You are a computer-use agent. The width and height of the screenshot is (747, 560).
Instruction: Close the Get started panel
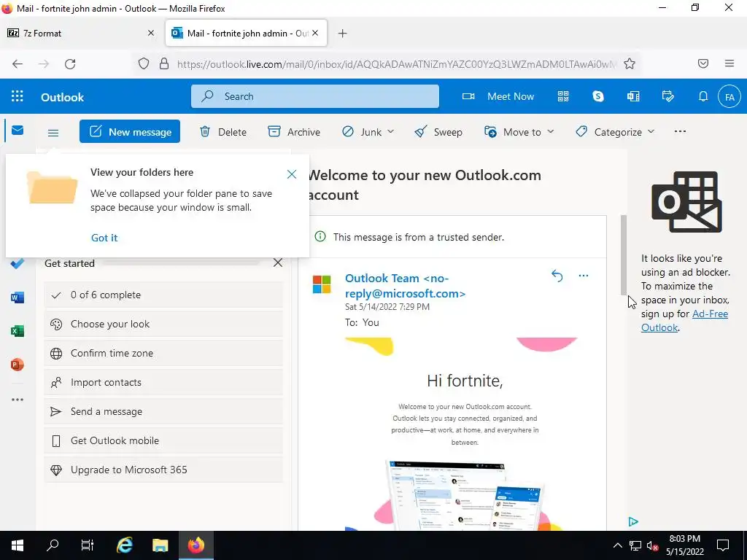pyautogui.click(x=278, y=262)
